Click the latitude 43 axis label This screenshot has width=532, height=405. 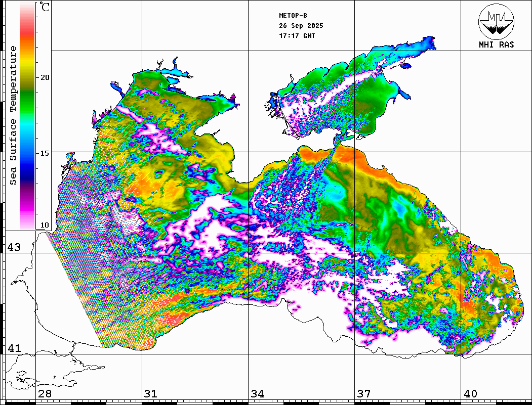coord(13,247)
